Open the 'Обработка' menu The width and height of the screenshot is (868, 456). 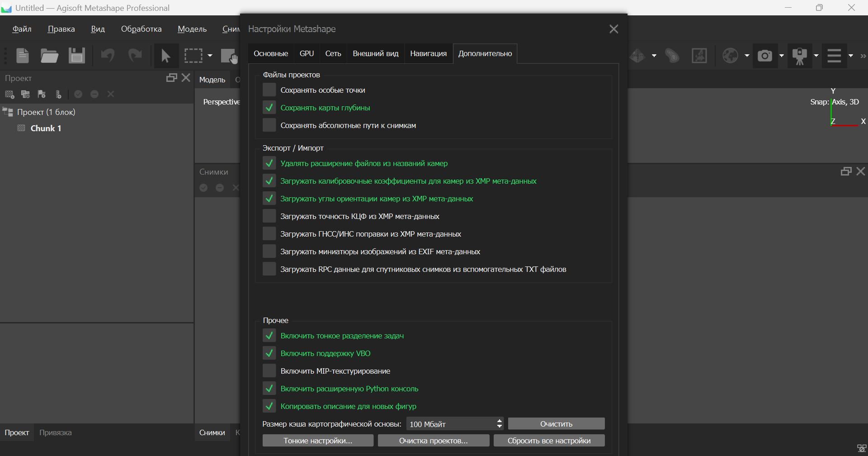click(141, 29)
